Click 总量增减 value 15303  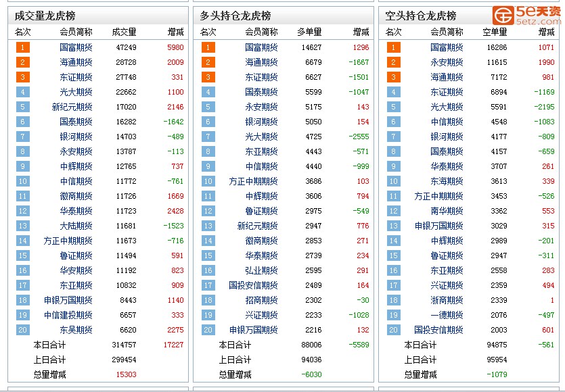click(126, 374)
